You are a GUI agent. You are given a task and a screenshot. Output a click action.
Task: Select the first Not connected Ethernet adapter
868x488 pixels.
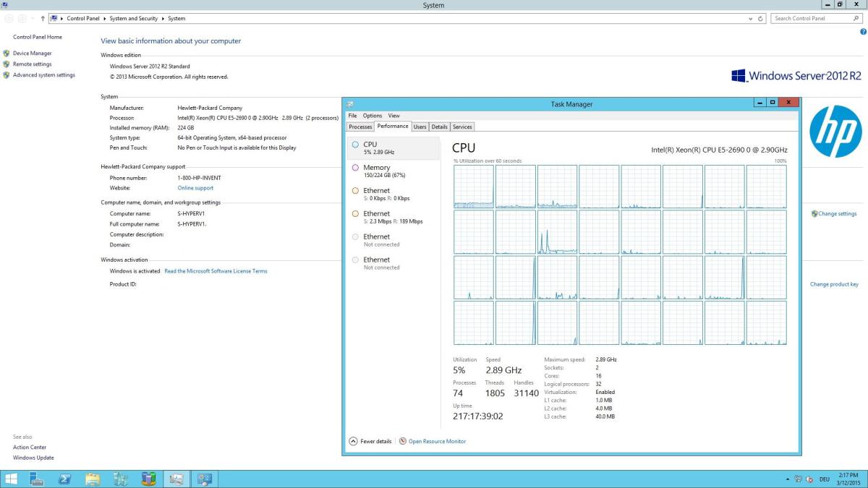(x=393, y=240)
